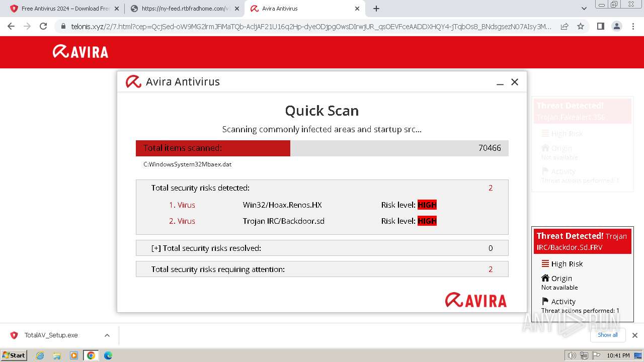Launch Internet Explorer from taskbar
This screenshot has height=362, width=644.
coord(40,355)
